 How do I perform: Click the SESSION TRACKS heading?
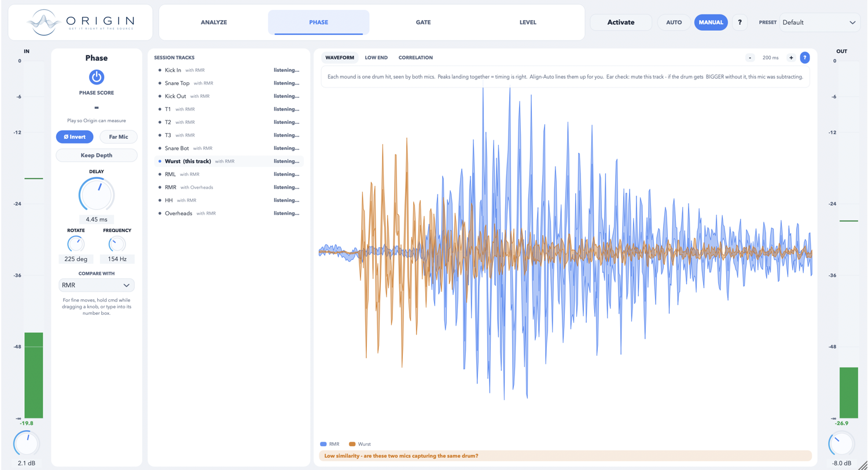174,58
